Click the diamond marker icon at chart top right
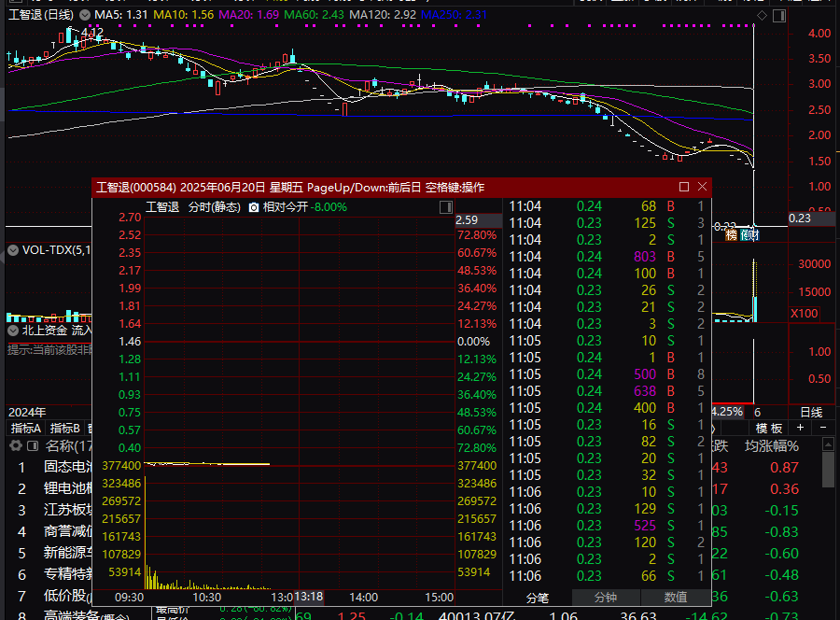Image resolution: width=840 pixels, height=620 pixels. pyautogui.click(x=762, y=16)
